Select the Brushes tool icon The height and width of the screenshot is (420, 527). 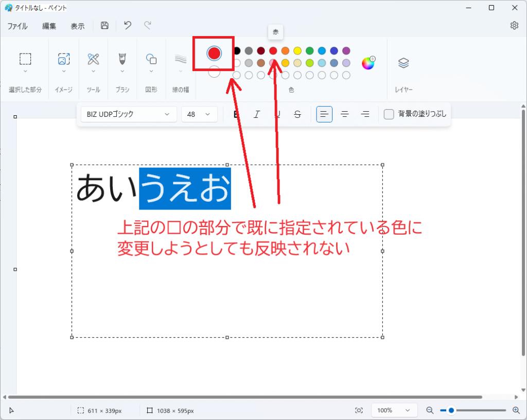[x=122, y=59]
